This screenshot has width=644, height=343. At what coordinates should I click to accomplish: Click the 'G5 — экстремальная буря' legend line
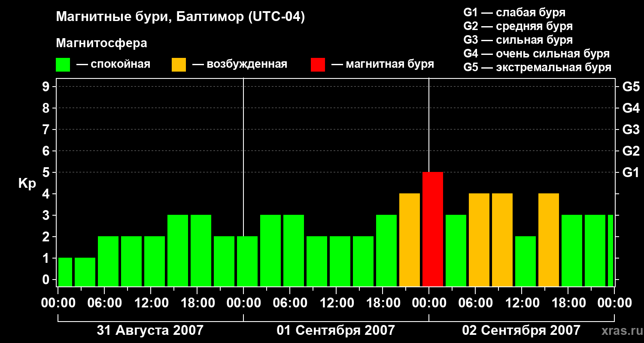(x=538, y=67)
